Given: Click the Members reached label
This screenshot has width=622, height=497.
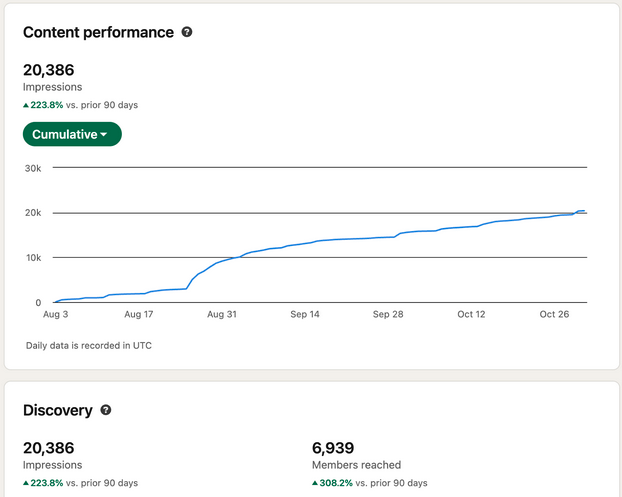Looking at the screenshot, I should point(356,465).
